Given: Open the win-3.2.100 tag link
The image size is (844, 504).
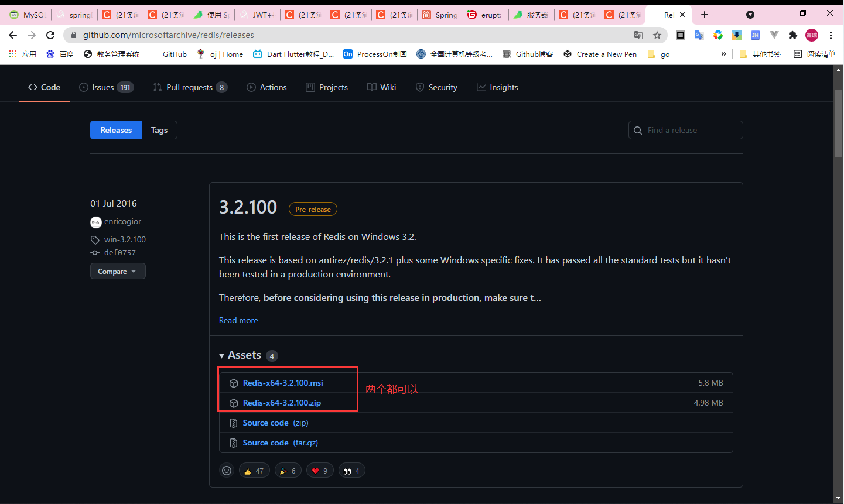Looking at the screenshot, I should click(x=125, y=239).
